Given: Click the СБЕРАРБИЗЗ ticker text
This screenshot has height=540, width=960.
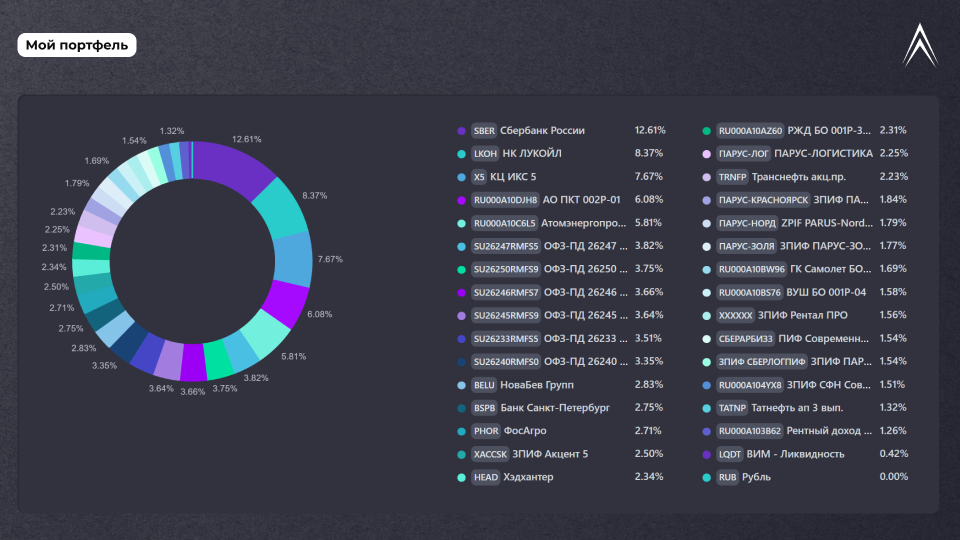Looking at the screenshot, I should pos(746,339).
